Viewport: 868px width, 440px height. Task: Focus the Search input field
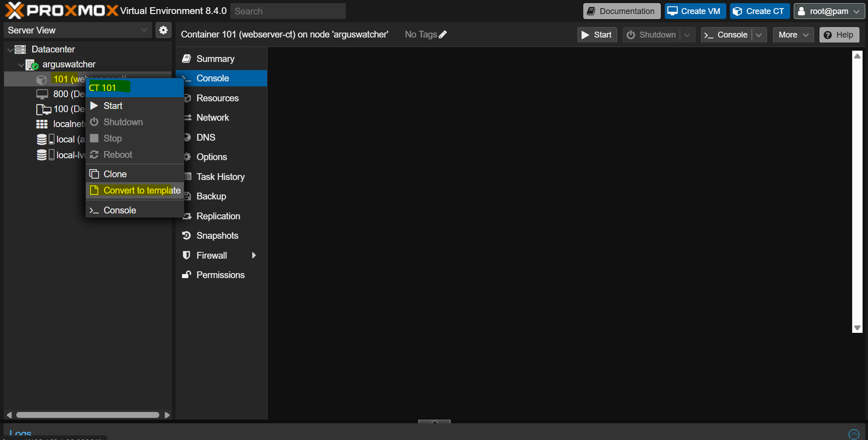point(288,11)
